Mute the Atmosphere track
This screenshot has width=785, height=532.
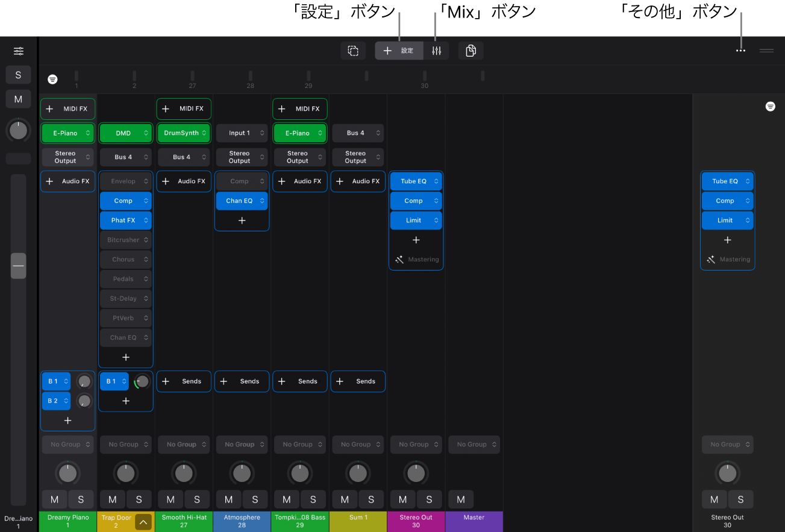point(228,499)
